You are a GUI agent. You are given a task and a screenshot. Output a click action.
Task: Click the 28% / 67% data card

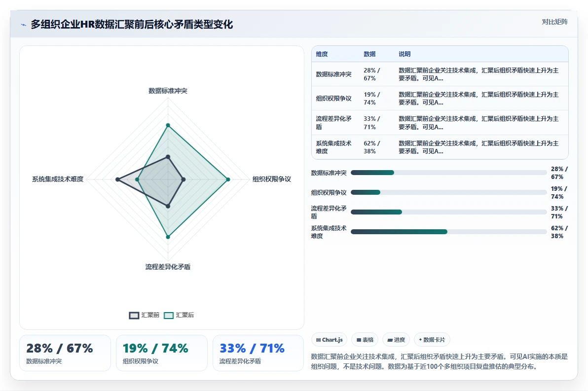(x=65, y=353)
